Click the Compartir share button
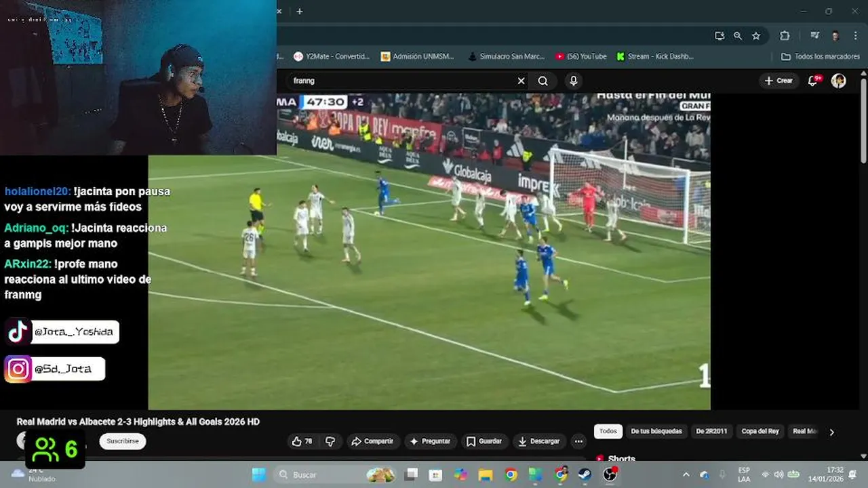 point(372,441)
